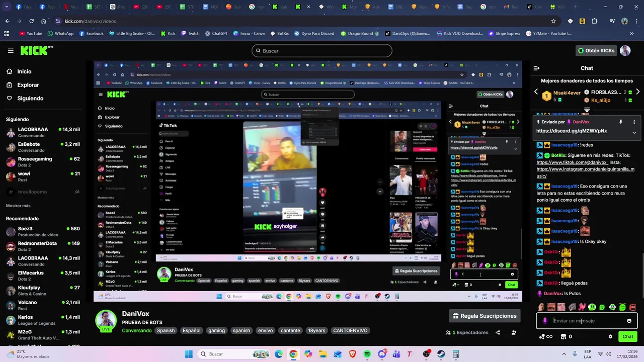
Task: Share the DaniVox stream
Action: 498,332
